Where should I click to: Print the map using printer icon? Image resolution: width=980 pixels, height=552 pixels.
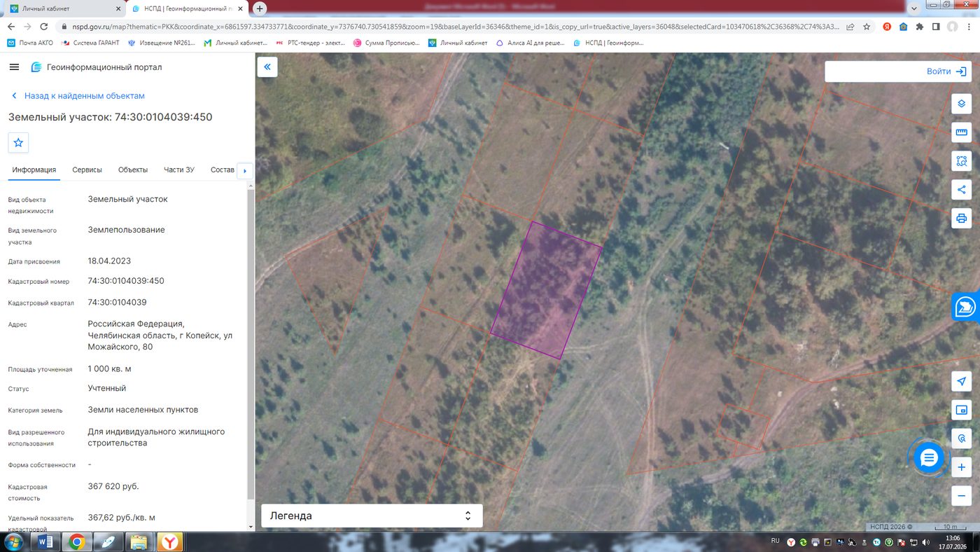962,218
